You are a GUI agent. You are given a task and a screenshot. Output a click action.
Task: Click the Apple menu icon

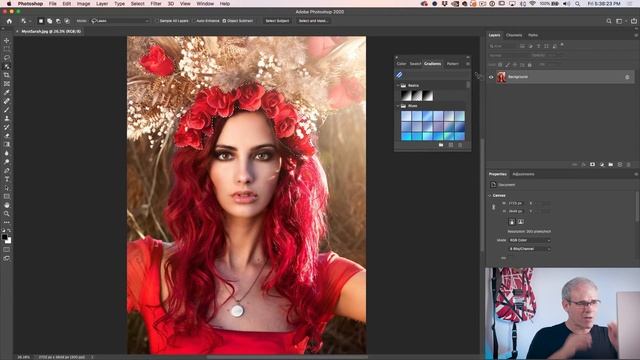[x=9, y=3]
